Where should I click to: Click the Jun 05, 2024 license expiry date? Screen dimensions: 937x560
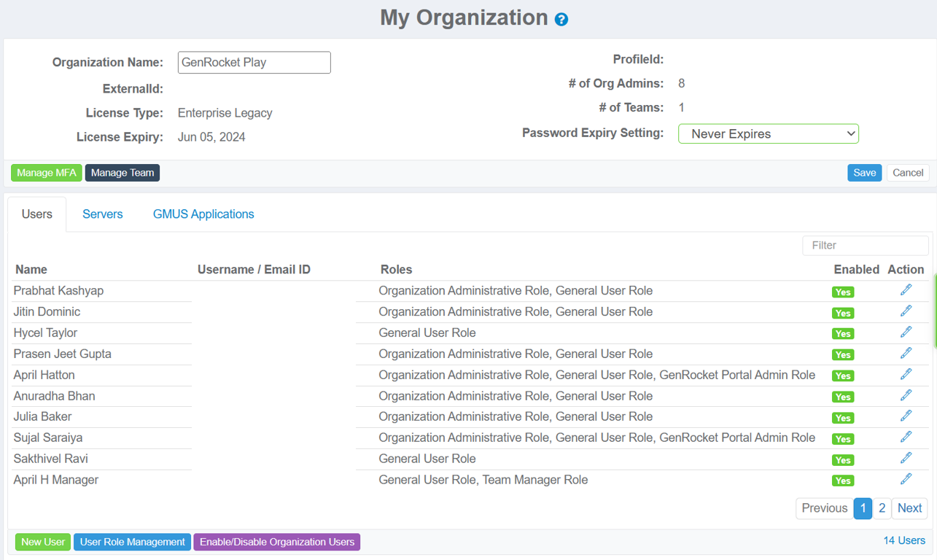(211, 137)
